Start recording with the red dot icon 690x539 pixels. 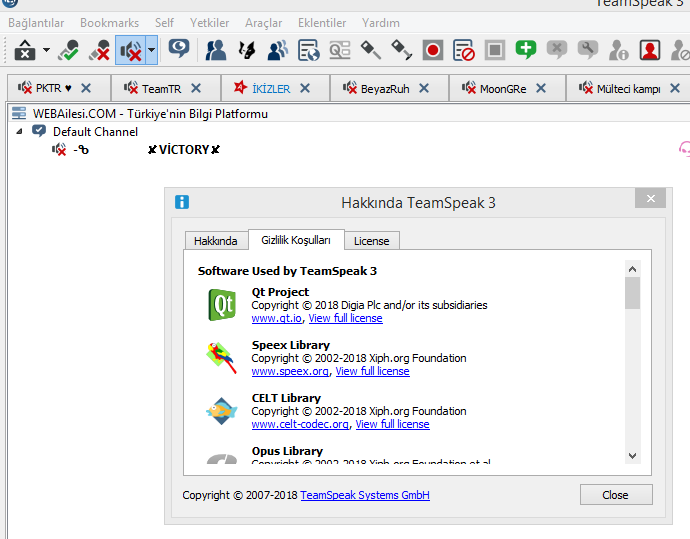point(433,50)
